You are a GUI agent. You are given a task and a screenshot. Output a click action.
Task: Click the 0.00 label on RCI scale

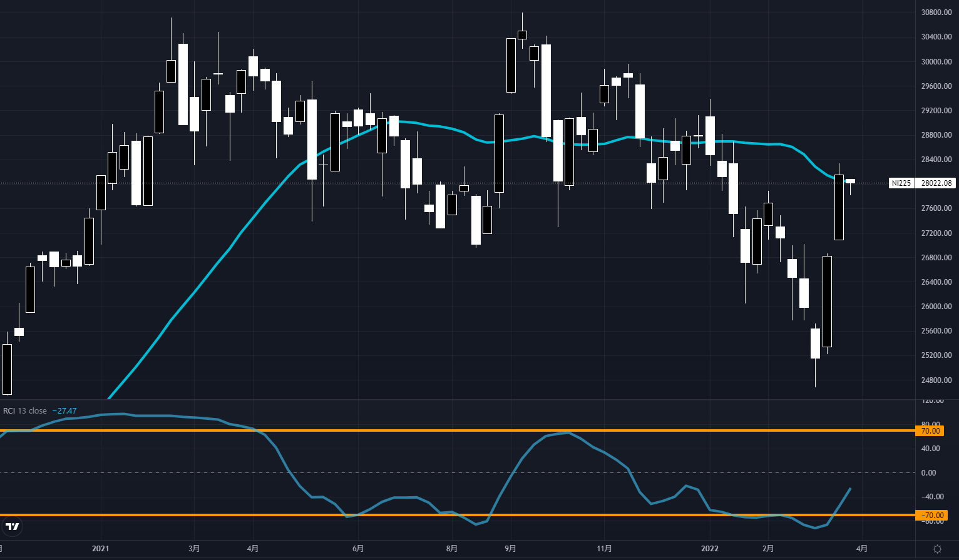point(929,472)
